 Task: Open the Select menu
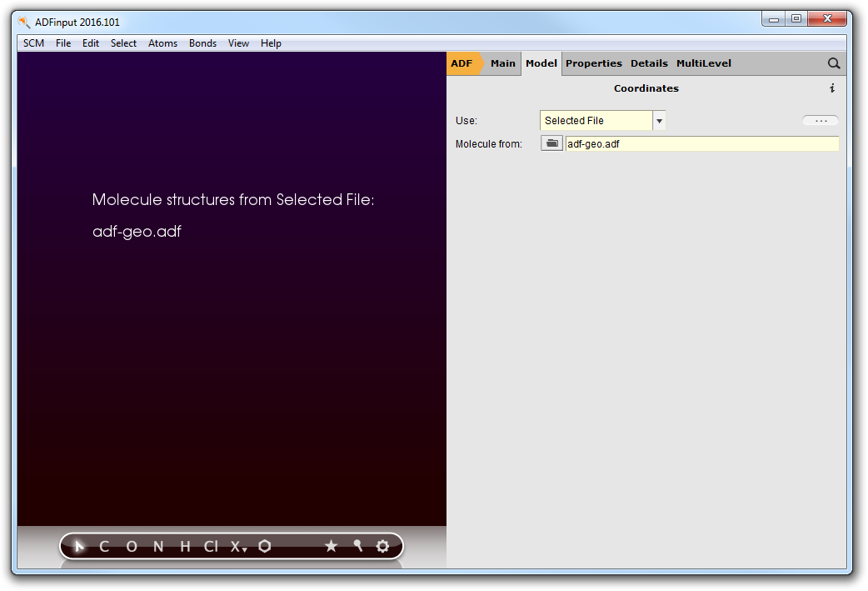[123, 43]
